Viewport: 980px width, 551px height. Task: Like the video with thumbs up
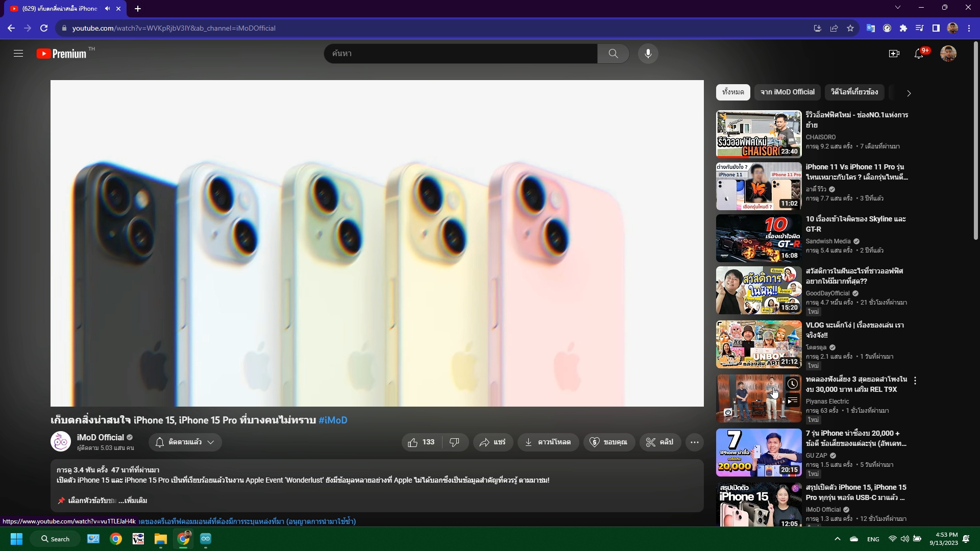(422, 442)
